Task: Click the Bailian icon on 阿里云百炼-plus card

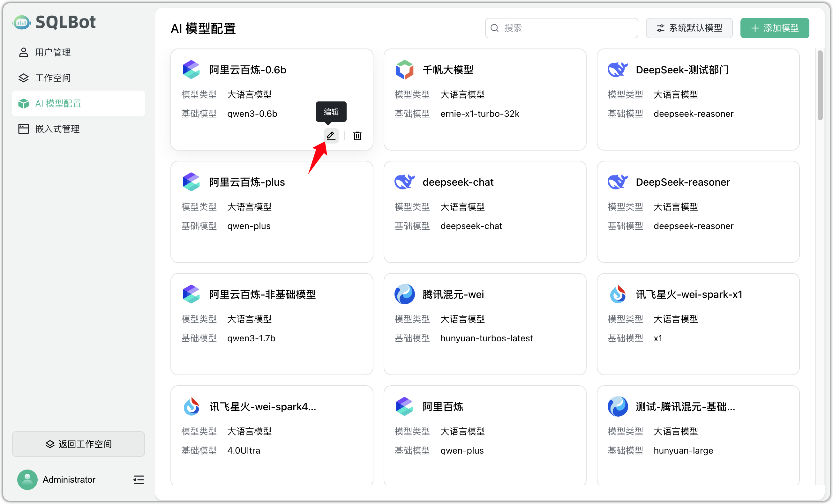Action: [191, 182]
